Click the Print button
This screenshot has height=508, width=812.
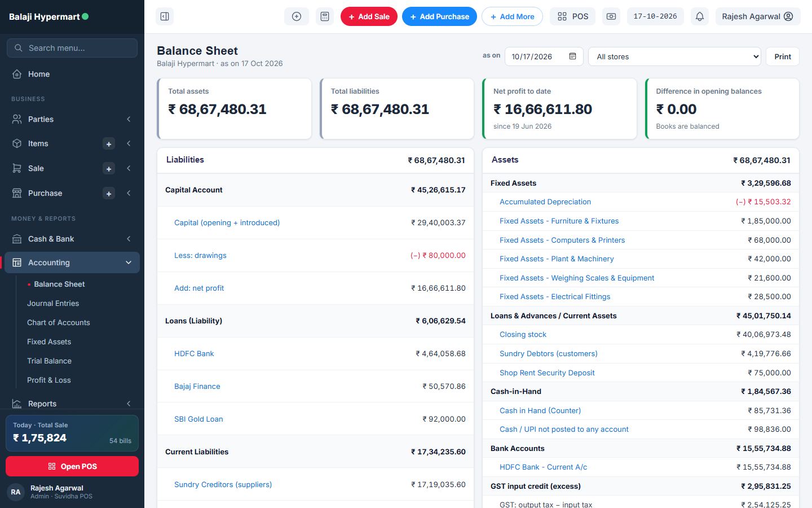point(783,56)
